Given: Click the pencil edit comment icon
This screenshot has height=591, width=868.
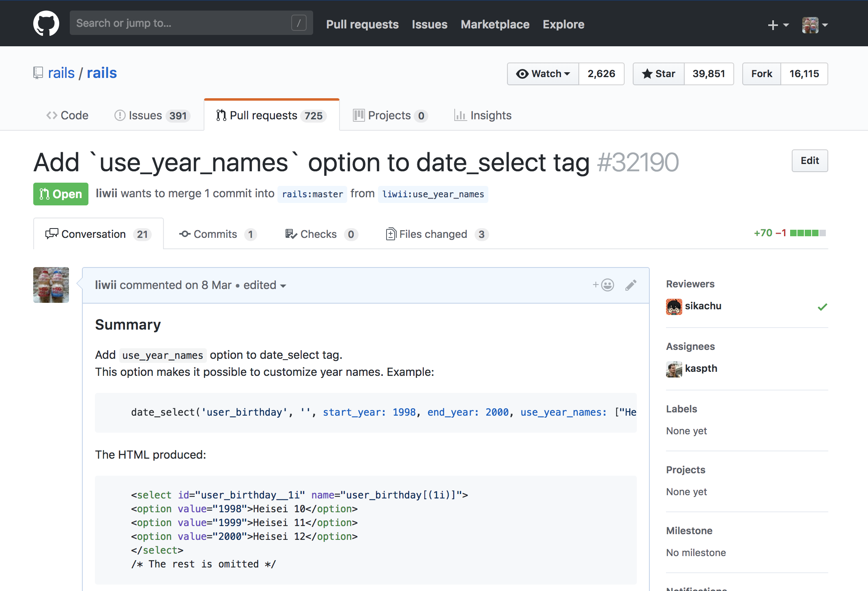Looking at the screenshot, I should tap(631, 285).
